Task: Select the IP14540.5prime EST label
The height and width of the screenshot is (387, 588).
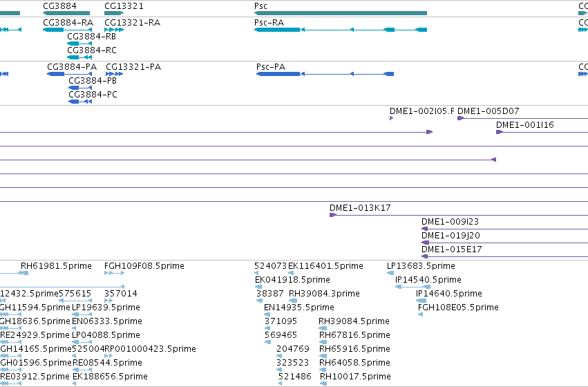Action: tap(428, 280)
